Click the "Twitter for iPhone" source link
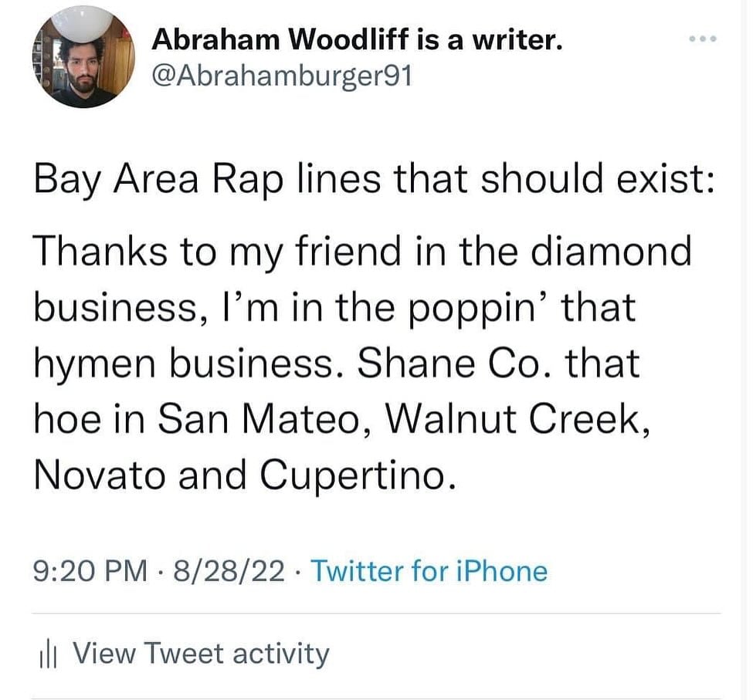Image resolution: width=753 pixels, height=700 pixels. [429, 572]
